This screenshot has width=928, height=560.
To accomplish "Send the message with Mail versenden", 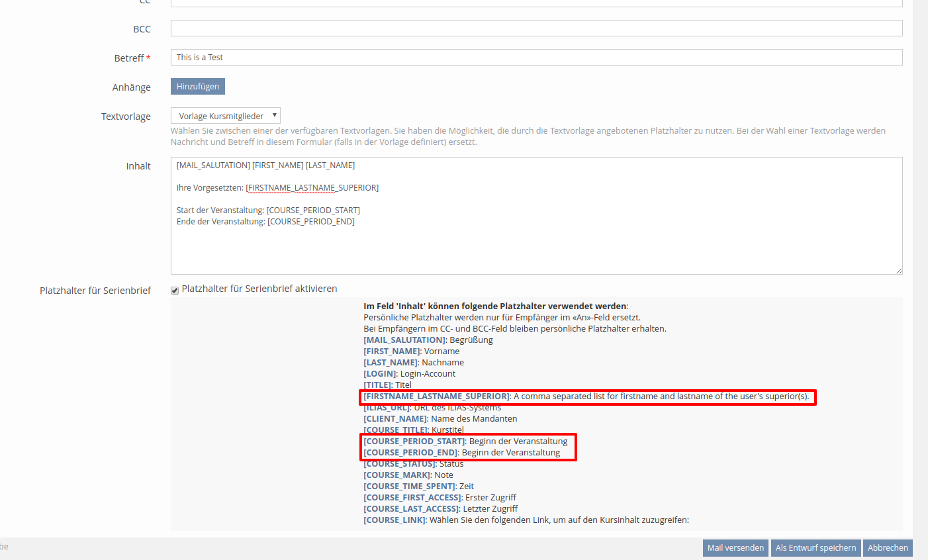I will click(735, 548).
